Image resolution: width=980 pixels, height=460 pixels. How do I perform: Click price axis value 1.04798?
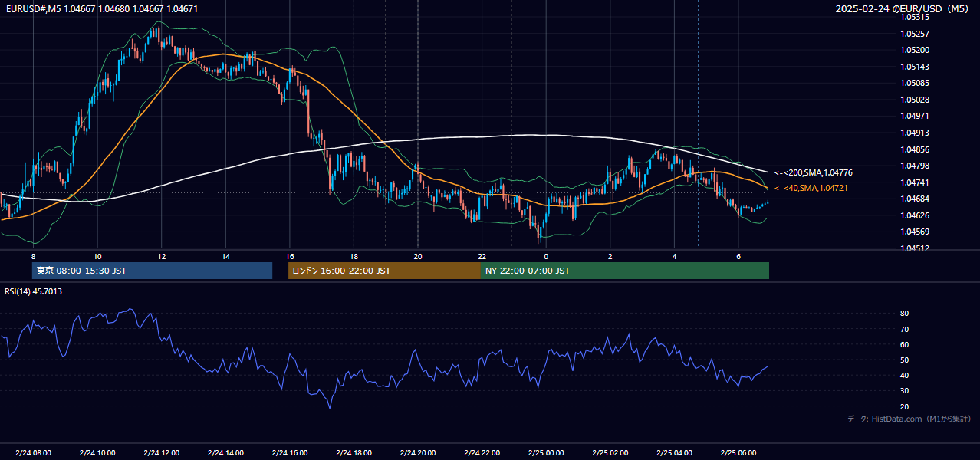(915, 166)
